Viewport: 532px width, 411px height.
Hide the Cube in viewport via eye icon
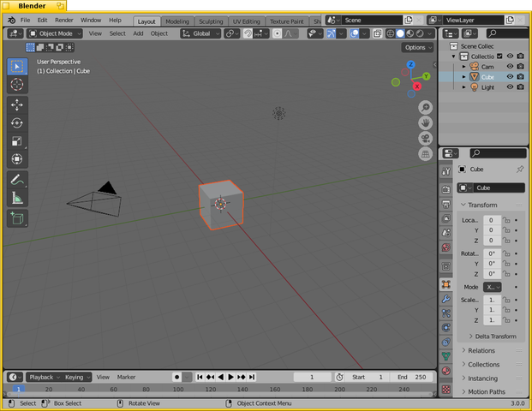[510, 77]
